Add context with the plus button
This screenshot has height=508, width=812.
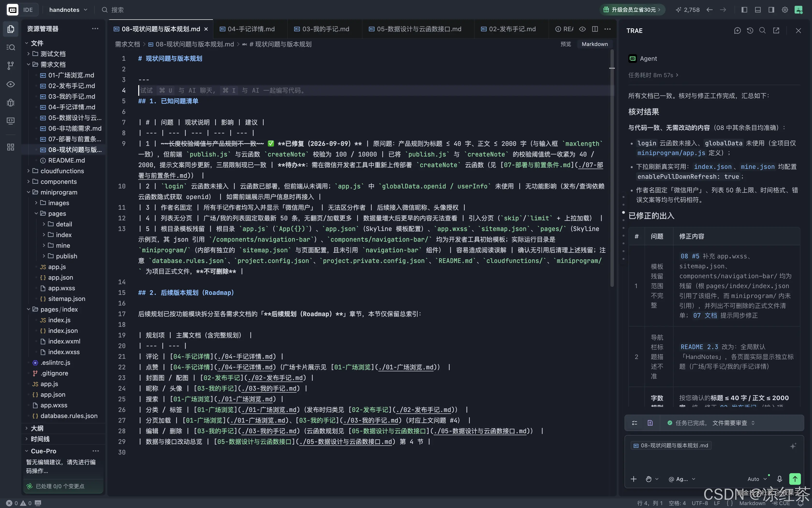click(633, 479)
